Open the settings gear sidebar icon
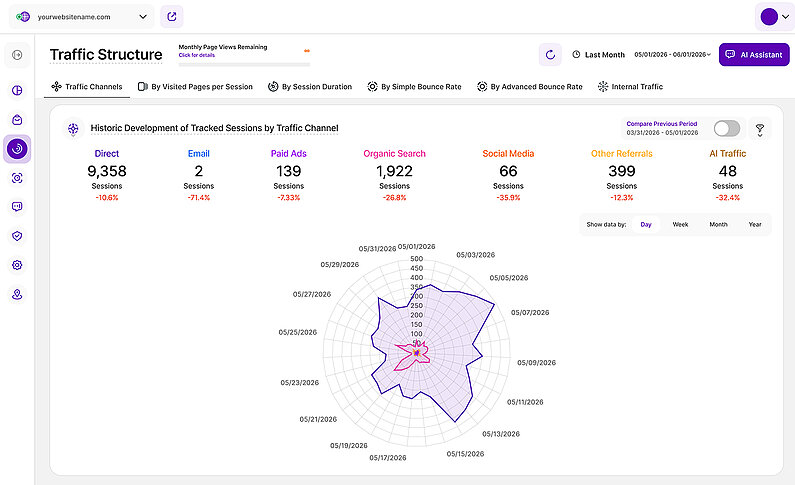Viewport: 795px width, 485px height. pyautogui.click(x=17, y=265)
